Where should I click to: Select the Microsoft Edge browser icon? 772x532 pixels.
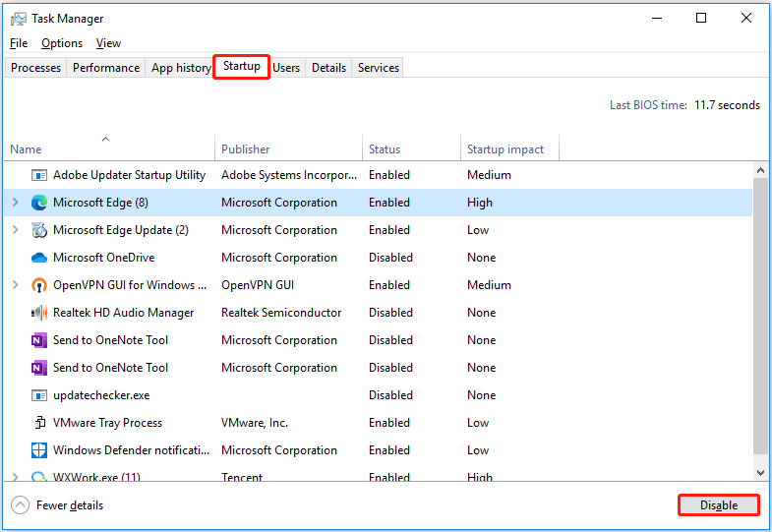coord(39,203)
